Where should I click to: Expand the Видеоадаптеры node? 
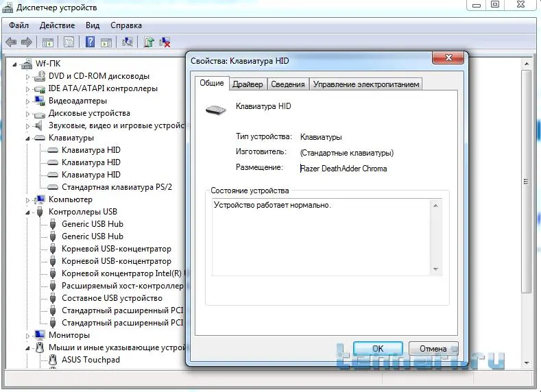click(27, 101)
